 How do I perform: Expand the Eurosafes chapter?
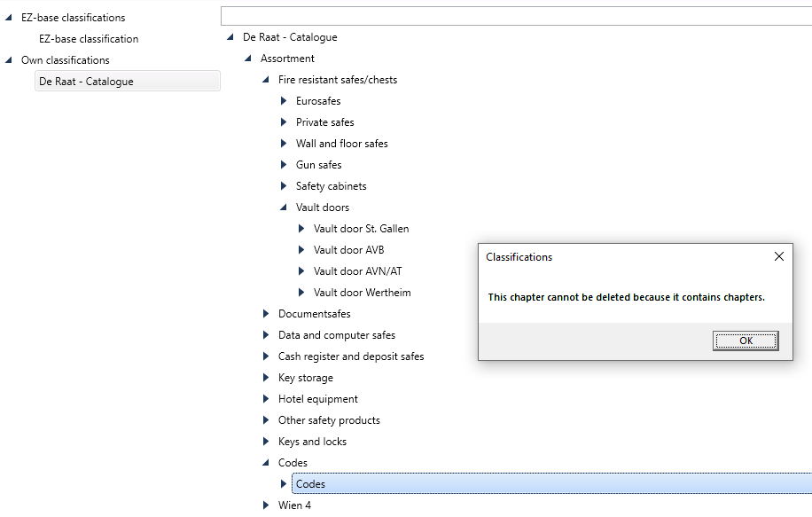284,101
